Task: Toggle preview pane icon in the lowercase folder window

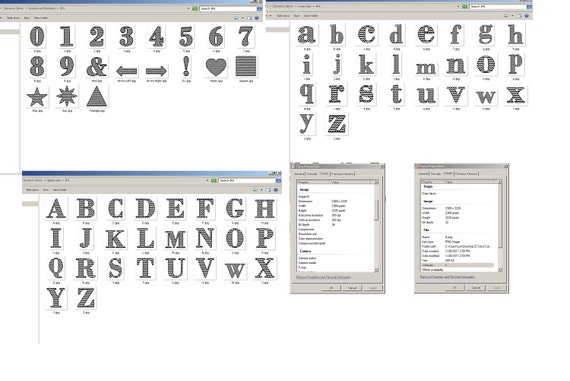Action: pyautogui.click(x=519, y=16)
